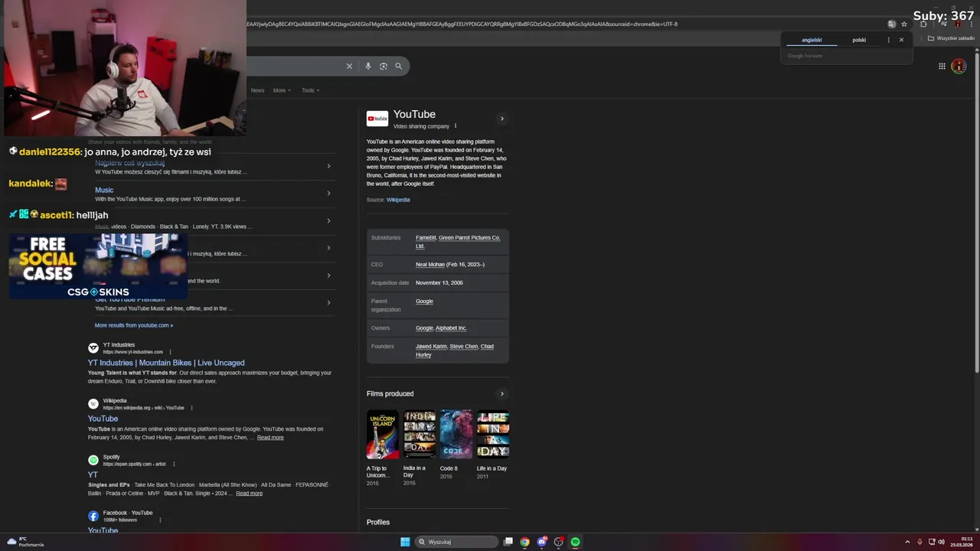Open Task View on the taskbar

click(x=508, y=542)
